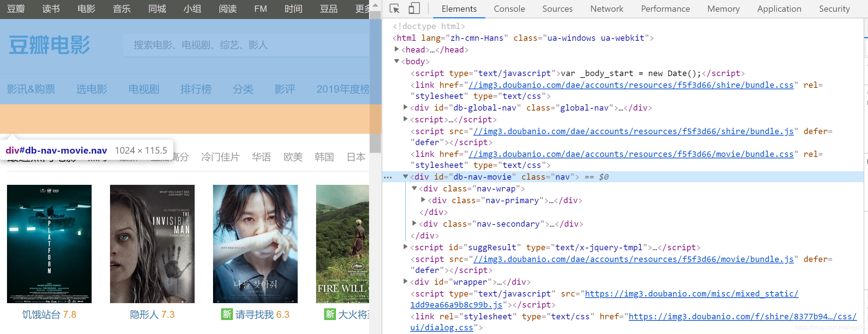The image size is (868, 334).
Task: Click FM in the Douban top bar
Action: click(x=261, y=9)
